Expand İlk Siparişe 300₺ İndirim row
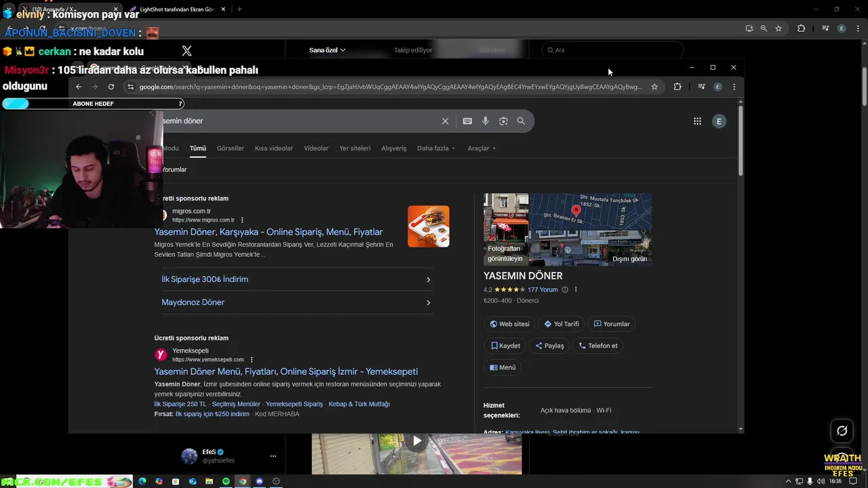 click(297, 279)
